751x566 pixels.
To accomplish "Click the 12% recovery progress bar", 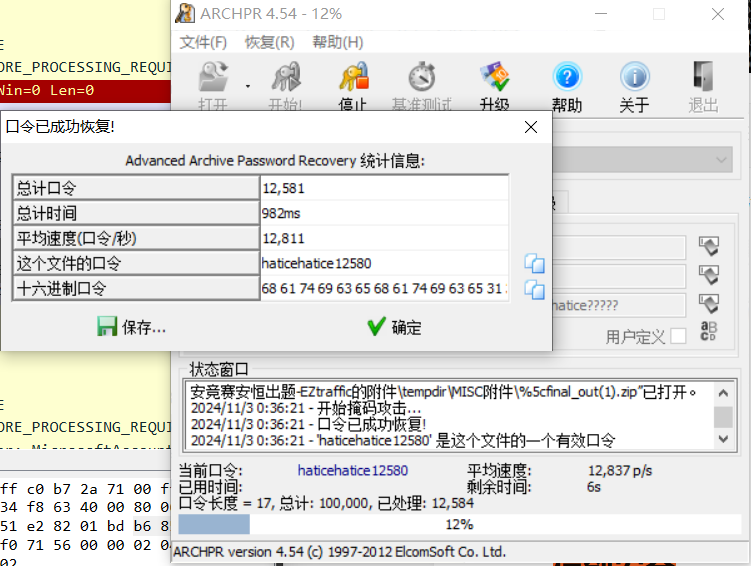I will [458, 525].
